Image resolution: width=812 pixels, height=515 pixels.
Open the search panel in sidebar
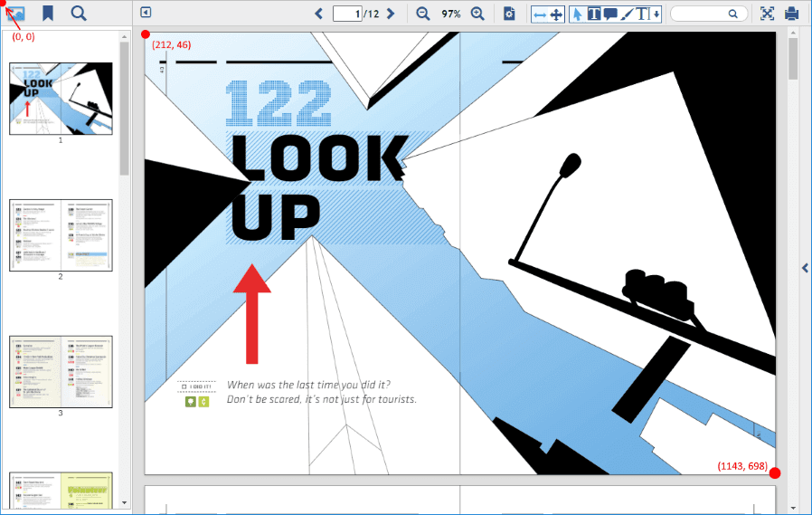click(x=79, y=14)
